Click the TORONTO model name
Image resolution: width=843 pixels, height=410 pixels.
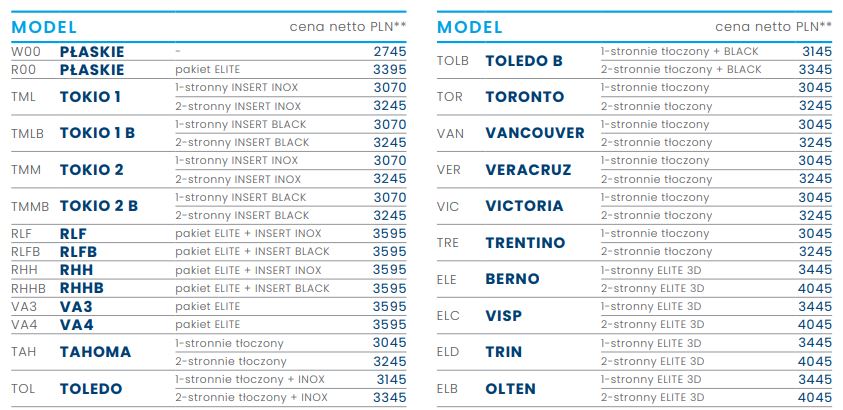tap(524, 97)
